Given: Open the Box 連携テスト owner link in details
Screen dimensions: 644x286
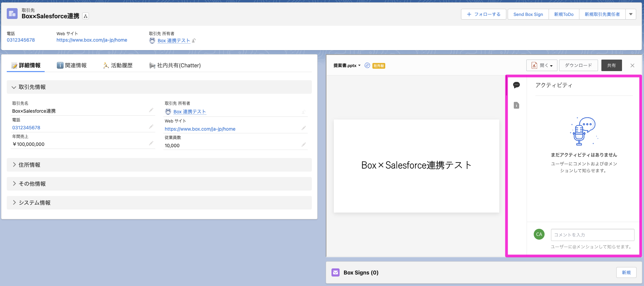Looking at the screenshot, I should tap(190, 112).
